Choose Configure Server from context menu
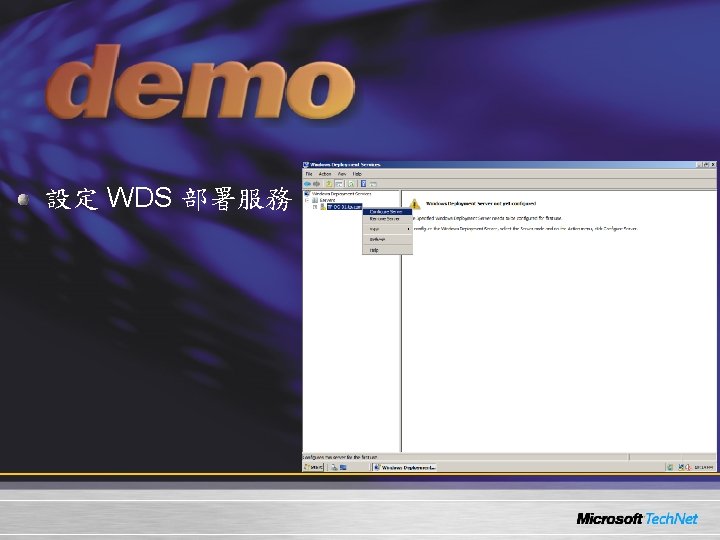The image size is (720, 540). pos(387,212)
